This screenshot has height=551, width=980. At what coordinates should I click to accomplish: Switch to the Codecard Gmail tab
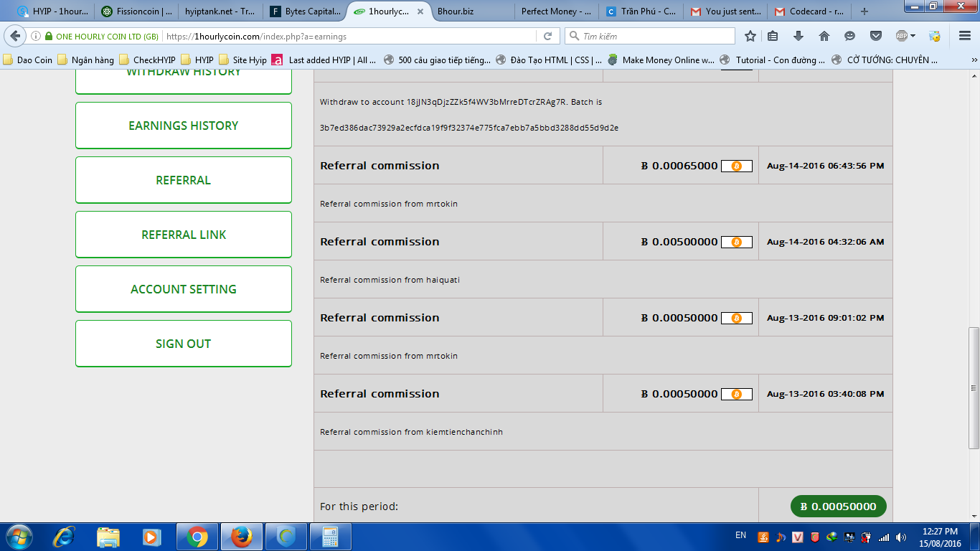click(809, 11)
